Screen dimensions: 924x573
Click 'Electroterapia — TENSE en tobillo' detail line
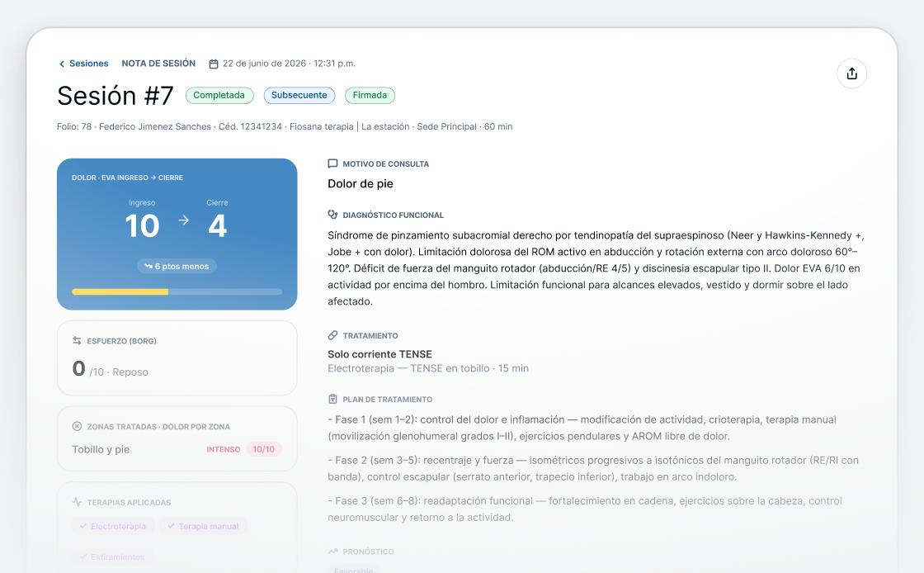pos(428,368)
